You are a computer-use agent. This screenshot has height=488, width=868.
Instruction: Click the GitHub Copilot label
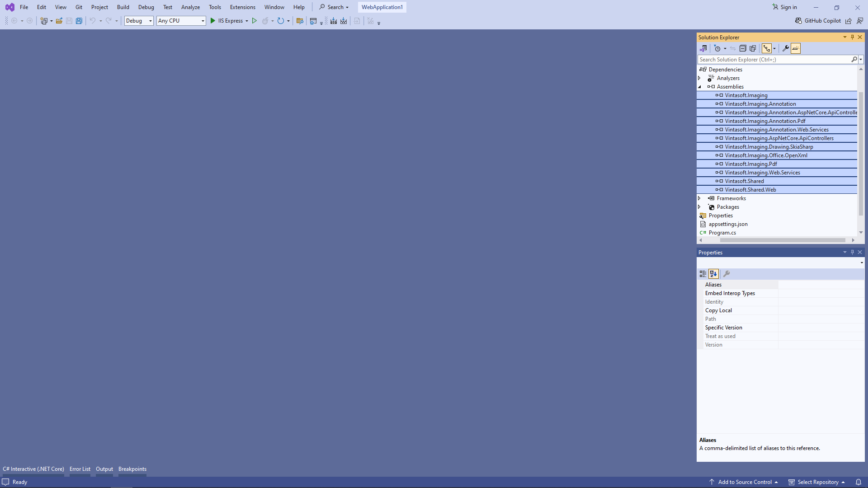click(823, 21)
